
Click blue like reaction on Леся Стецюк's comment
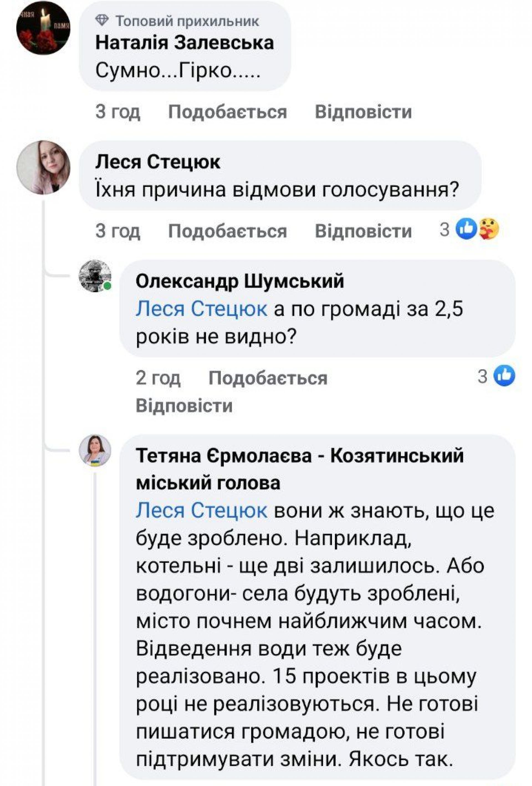(x=466, y=230)
